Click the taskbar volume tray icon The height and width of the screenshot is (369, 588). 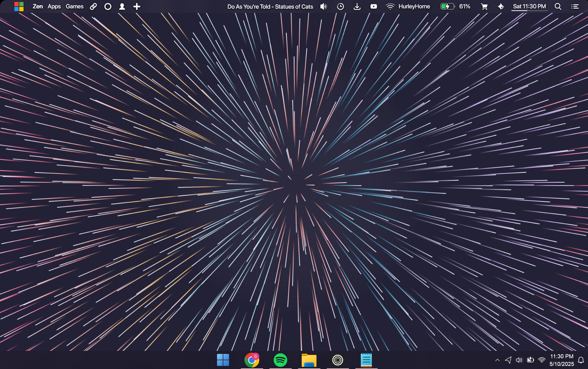point(519,360)
